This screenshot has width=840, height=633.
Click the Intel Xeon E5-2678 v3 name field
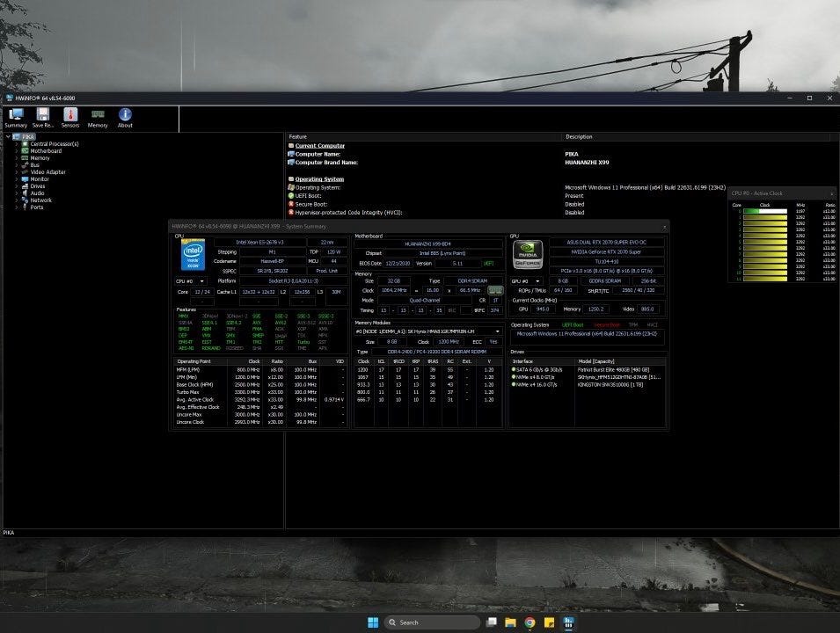pos(259,242)
